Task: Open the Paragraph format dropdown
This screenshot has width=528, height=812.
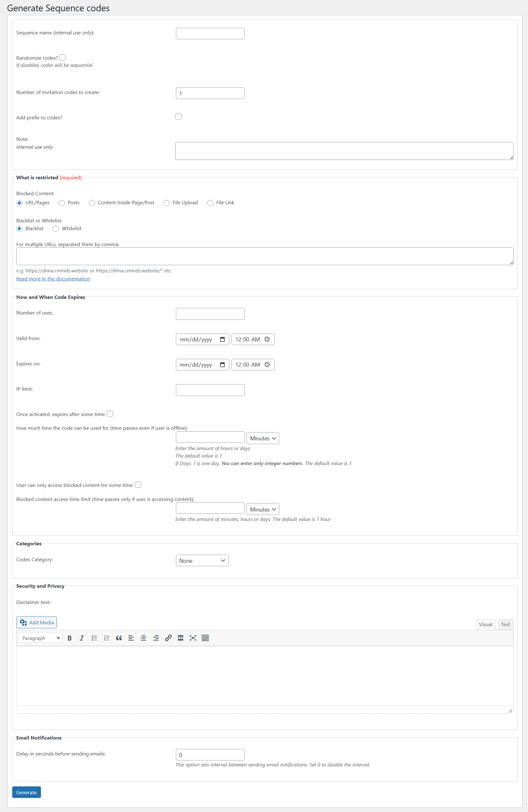Action: (x=40, y=638)
